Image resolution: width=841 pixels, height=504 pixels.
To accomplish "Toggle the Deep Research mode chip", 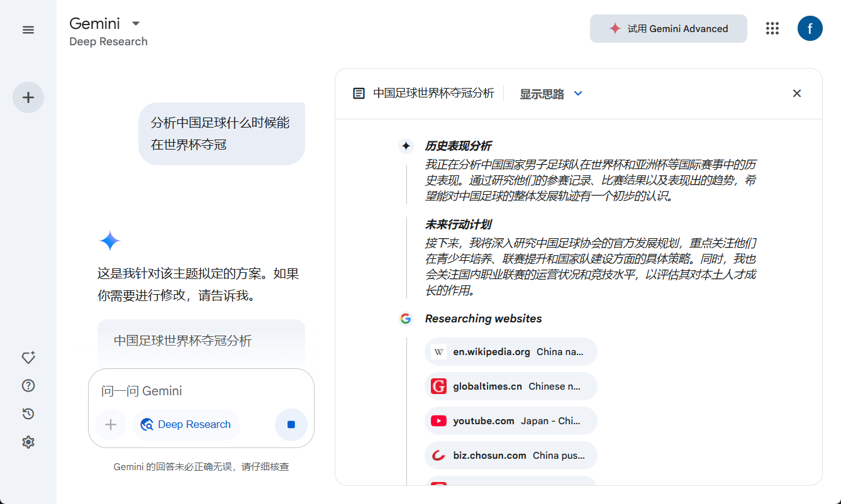I will tap(186, 425).
